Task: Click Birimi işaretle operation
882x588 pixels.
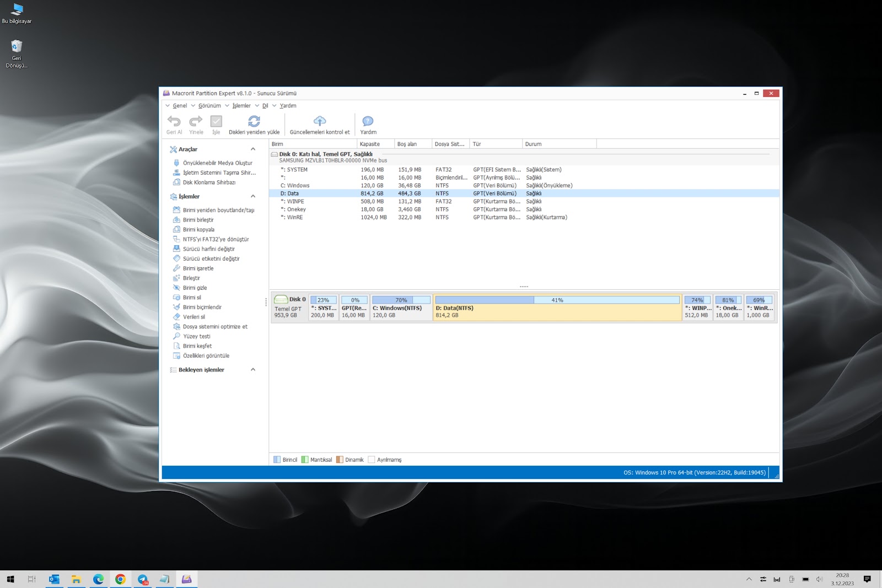Action: (x=198, y=268)
